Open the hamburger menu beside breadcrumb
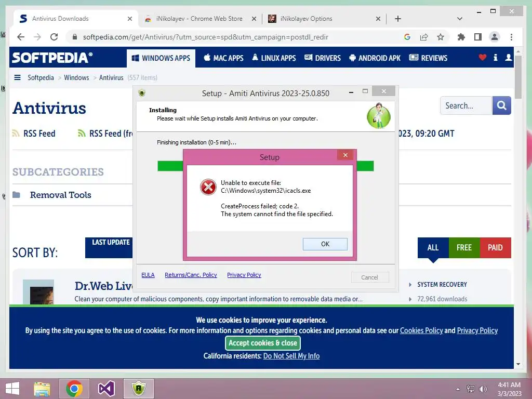532x399 pixels. coord(17,77)
